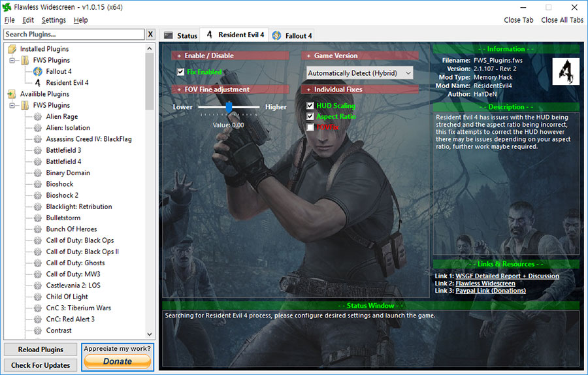Click the available FWS Plugins folder icon
Viewport: 588px width, 375px height.
click(x=25, y=105)
